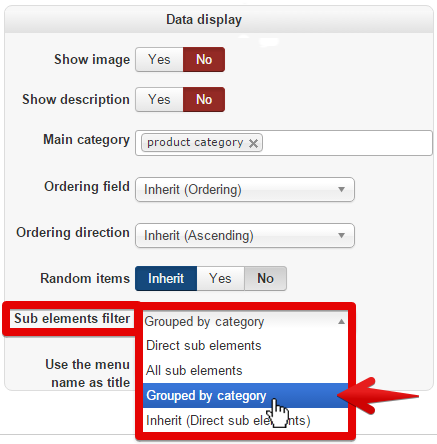437x444 pixels.
Task: Click the Inherit (Ascending) select box
Action: [x=245, y=235]
